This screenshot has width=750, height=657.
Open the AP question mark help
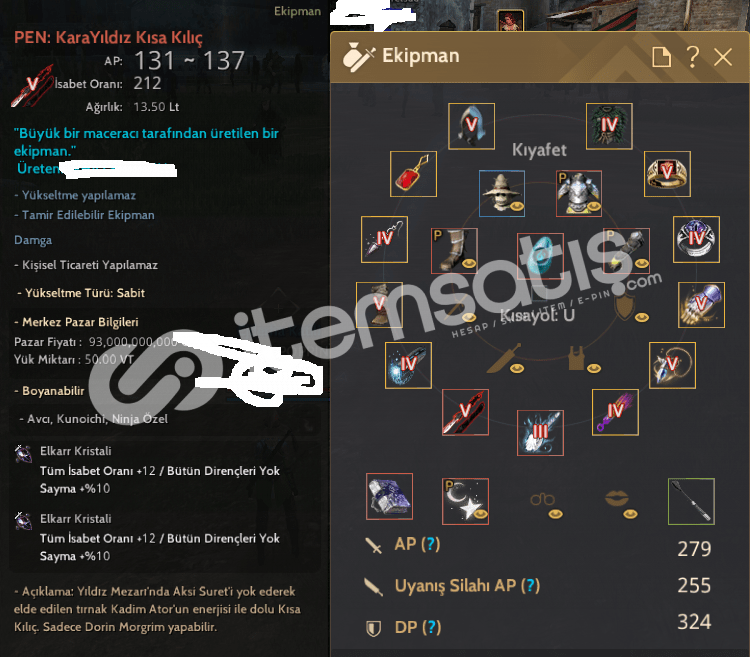pos(431,544)
